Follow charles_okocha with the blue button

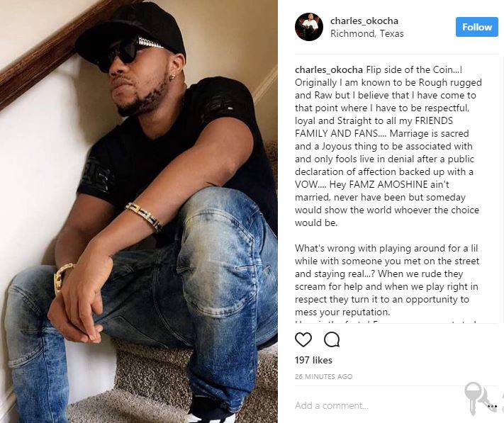[476, 27]
